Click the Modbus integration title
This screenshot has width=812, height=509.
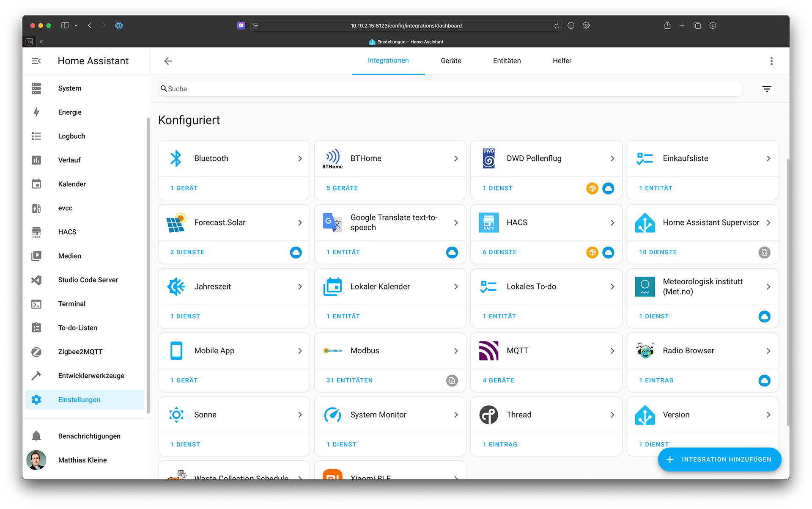(x=365, y=351)
